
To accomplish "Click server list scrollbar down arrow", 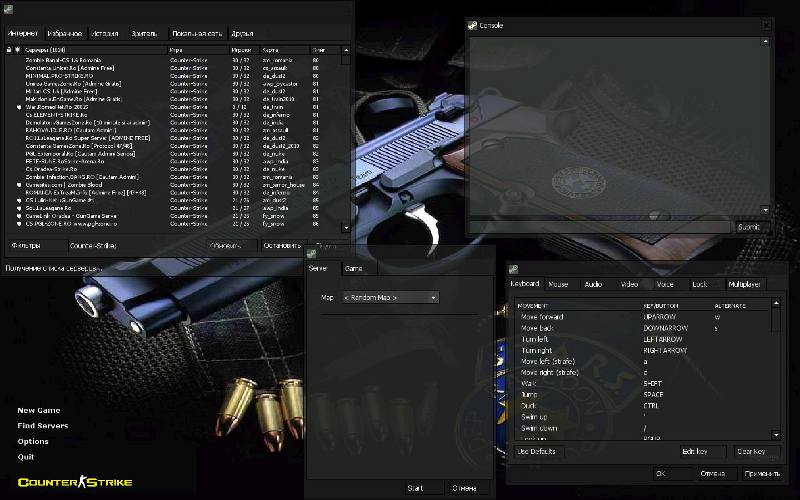I will coord(346,228).
